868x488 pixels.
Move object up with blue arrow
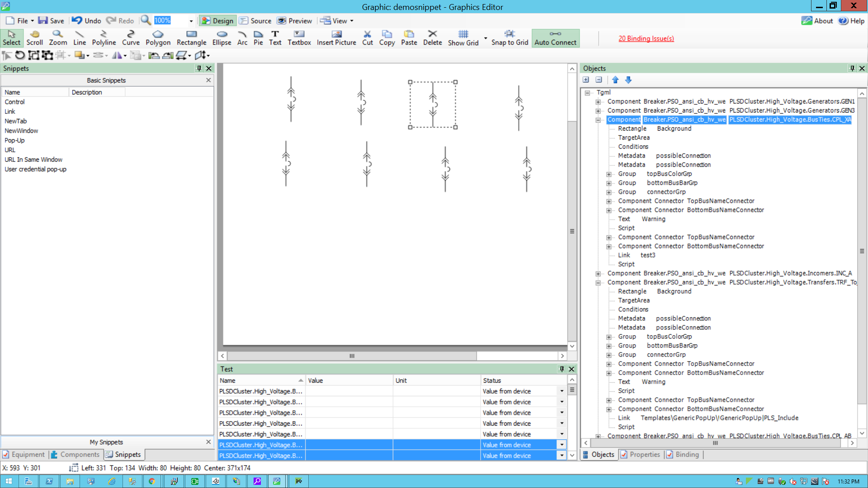click(x=615, y=80)
